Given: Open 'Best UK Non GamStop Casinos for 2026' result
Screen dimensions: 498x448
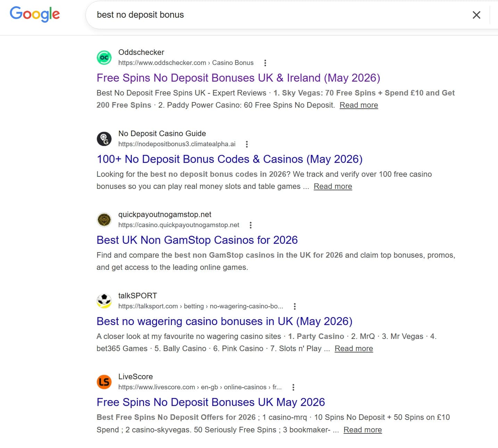Looking at the screenshot, I should 197,240.
